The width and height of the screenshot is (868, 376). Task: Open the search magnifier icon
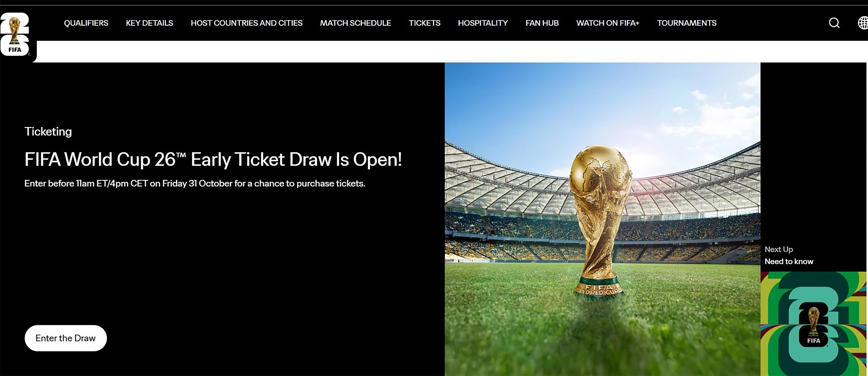tap(834, 23)
